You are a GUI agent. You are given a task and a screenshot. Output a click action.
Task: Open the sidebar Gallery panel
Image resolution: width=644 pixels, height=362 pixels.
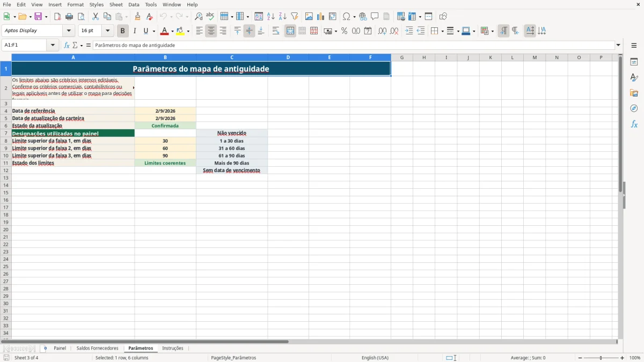(634, 93)
